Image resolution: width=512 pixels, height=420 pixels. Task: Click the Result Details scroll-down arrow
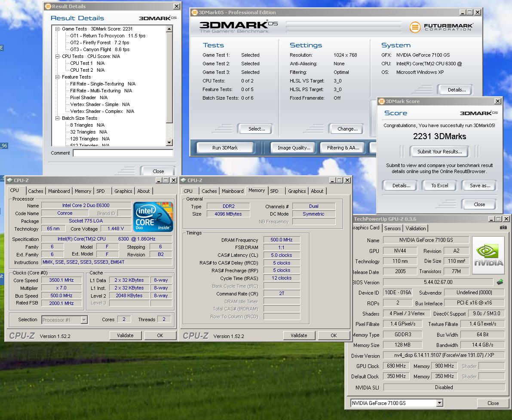pyautogui.click(x=169, y=143)
